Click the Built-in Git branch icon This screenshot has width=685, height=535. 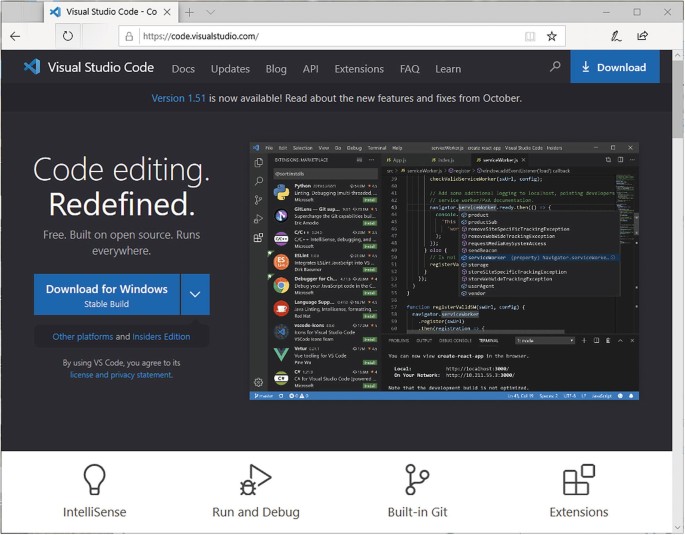point(416,480)
